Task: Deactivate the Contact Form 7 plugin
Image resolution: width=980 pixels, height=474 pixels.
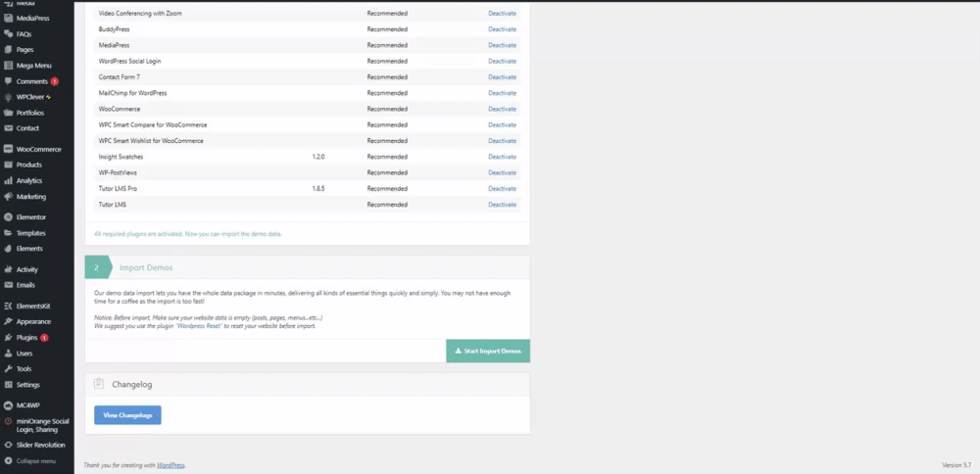Action: click(503, 76)
